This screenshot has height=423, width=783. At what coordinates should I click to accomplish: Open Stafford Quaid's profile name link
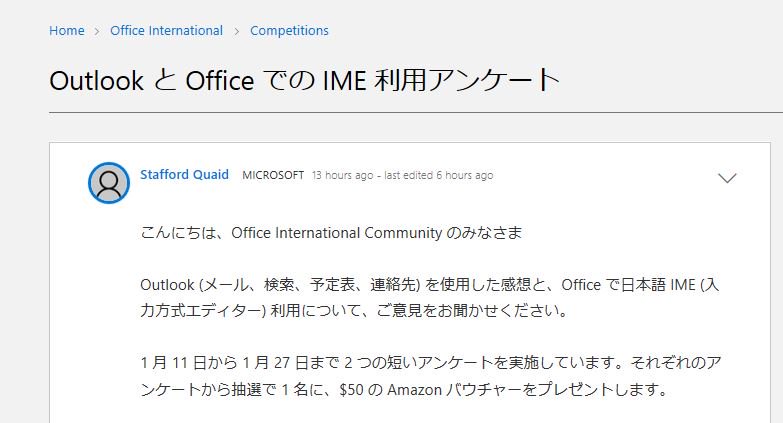184,175
